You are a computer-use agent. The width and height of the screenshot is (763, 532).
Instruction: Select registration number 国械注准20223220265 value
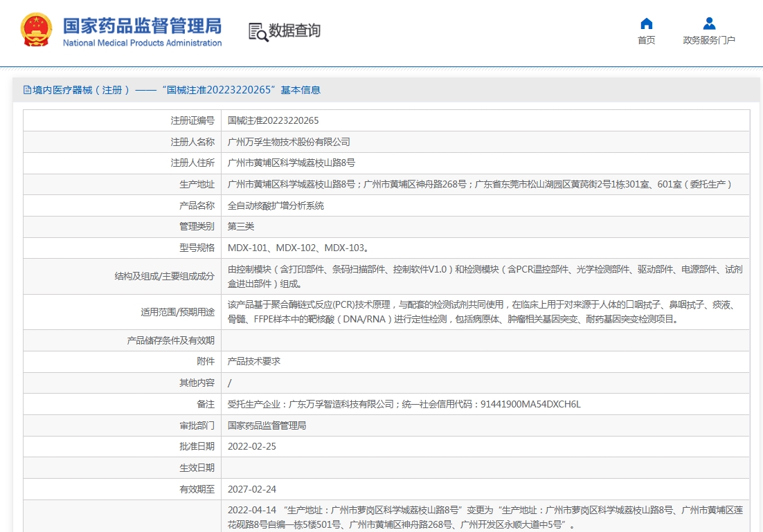pos(273,120)
